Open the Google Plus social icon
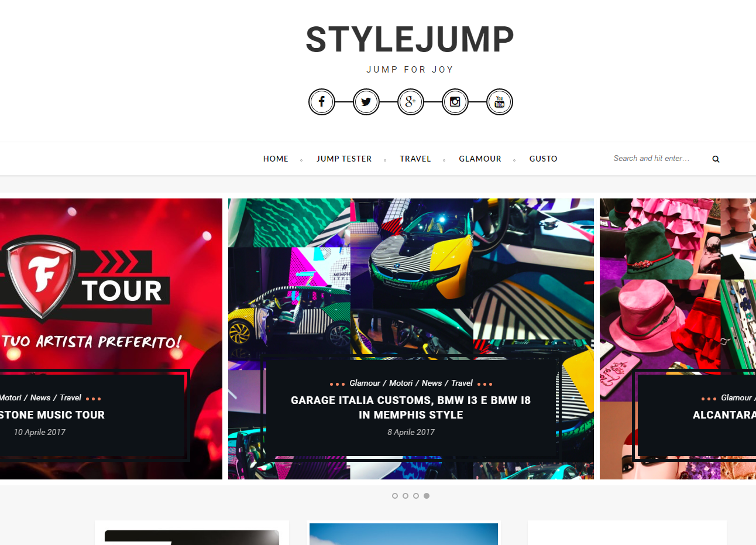The height and width of the screenshot is (545, 756). [x=411, y=102]
